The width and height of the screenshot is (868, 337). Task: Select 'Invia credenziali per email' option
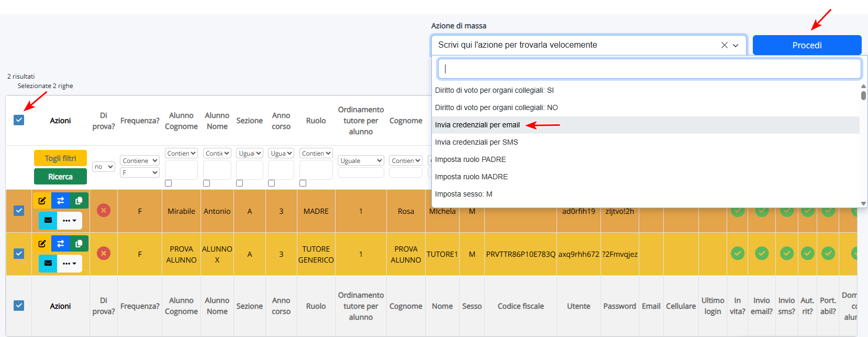477,125
